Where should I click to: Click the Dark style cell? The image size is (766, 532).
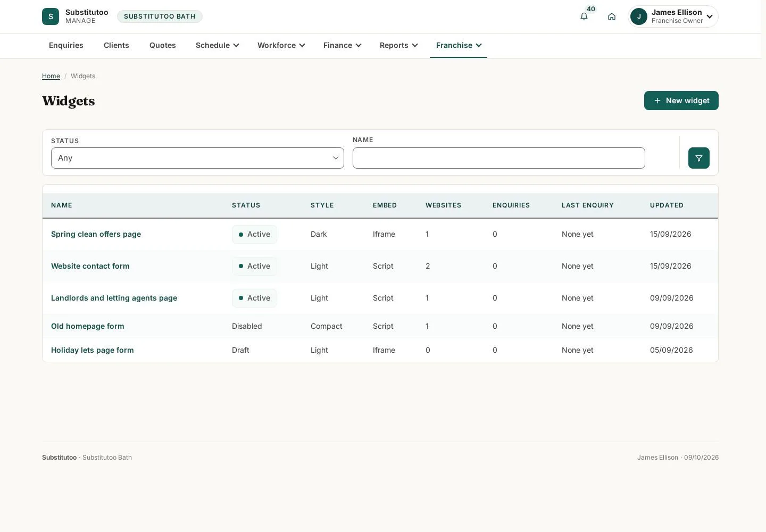(319, 234)
